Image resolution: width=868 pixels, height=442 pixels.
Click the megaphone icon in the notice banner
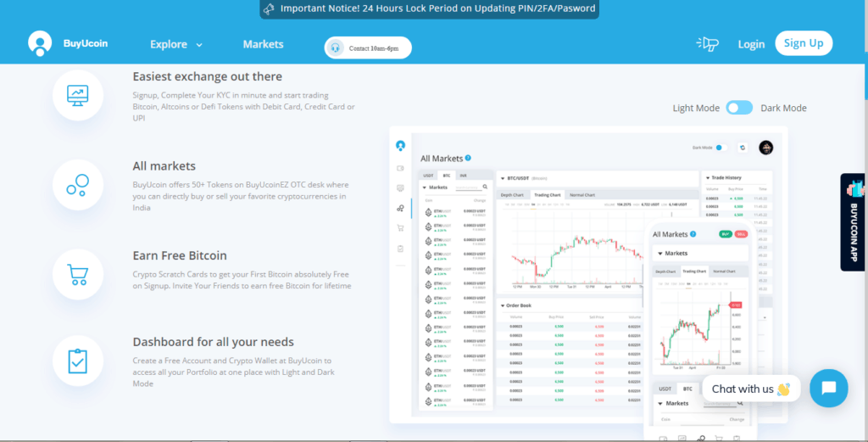click(269, 8)
